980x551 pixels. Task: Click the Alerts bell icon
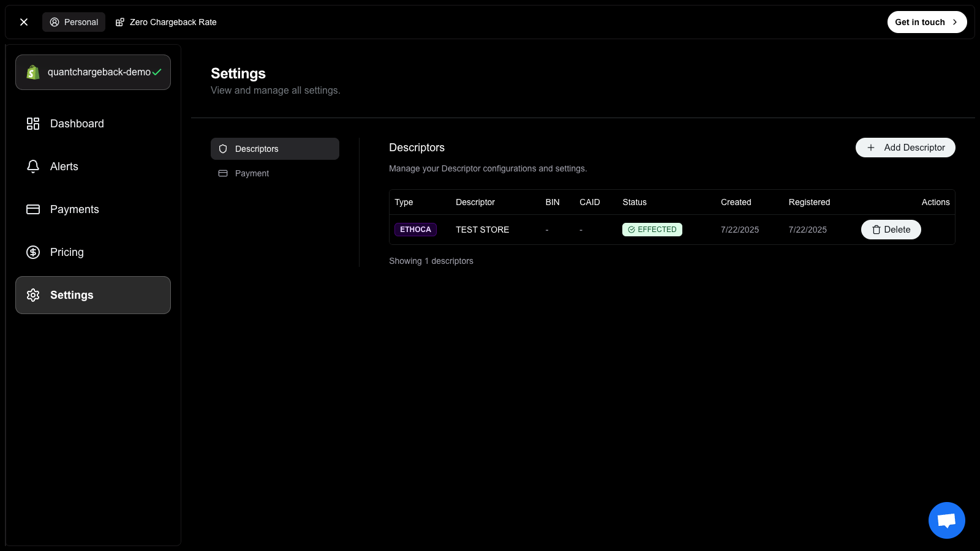[33, 167]
